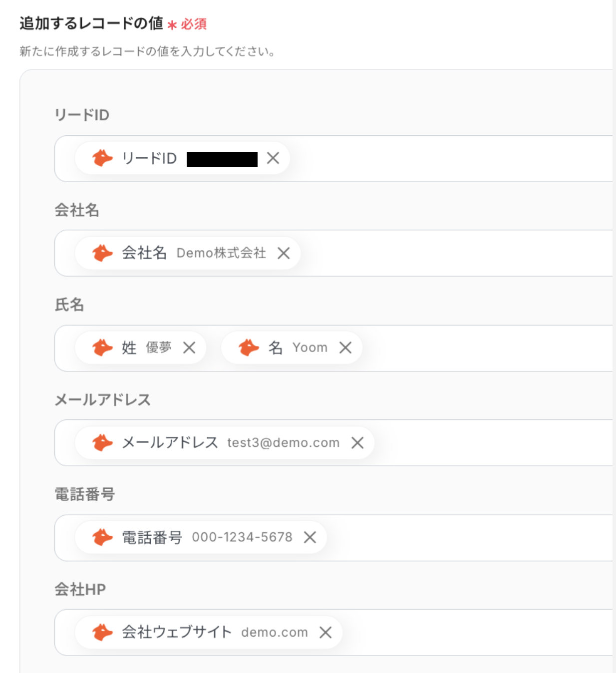Image resolution: width=616 pixels, height=673 pixels.
Task: Delete the 姓 優夢 chip
Action: point(189,347)
